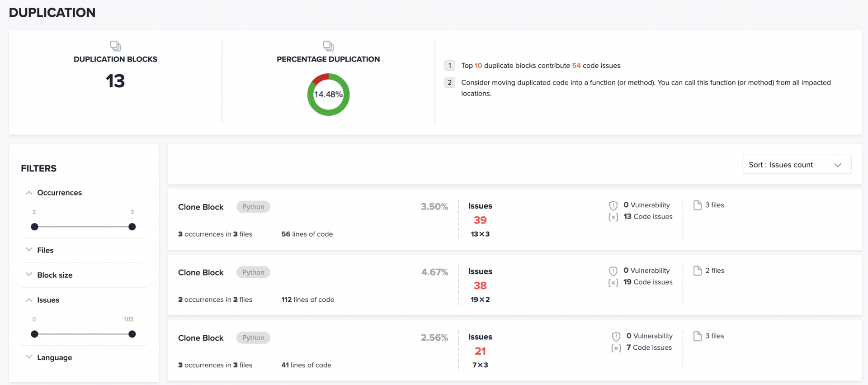Screen dimensions: 868x385
Task: Click vulnerability shield icon in first clone block
Action: tap(613, 205)
